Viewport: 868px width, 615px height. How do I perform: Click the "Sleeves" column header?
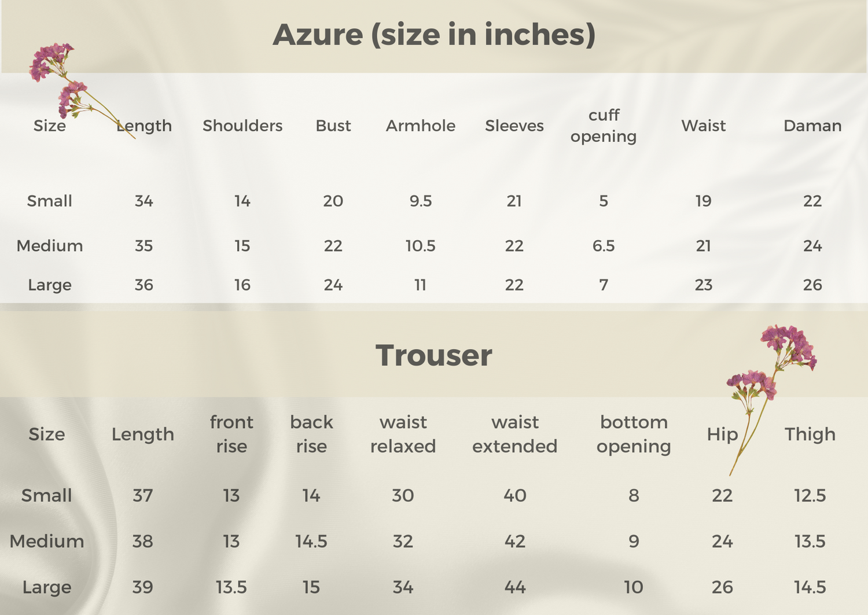pyautogui.click(x=514, y=126)
